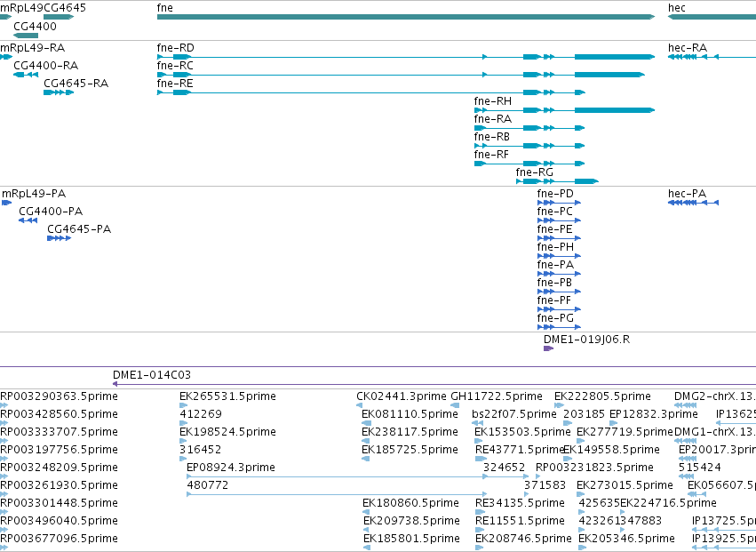
Task: Select the fne-RC transcript label
Action: click(x=175, y=66)
